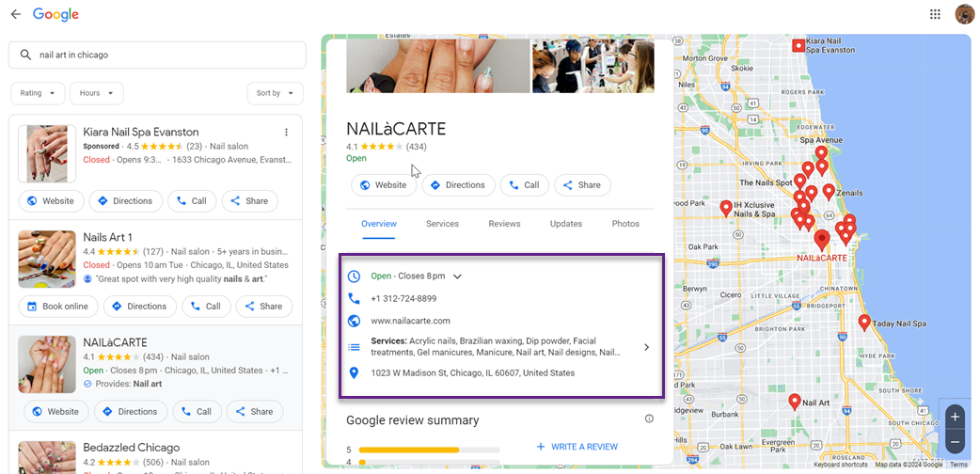Open the Hours filter dropdown
Viewport: 980px width, 474px height.
point(96,93)
